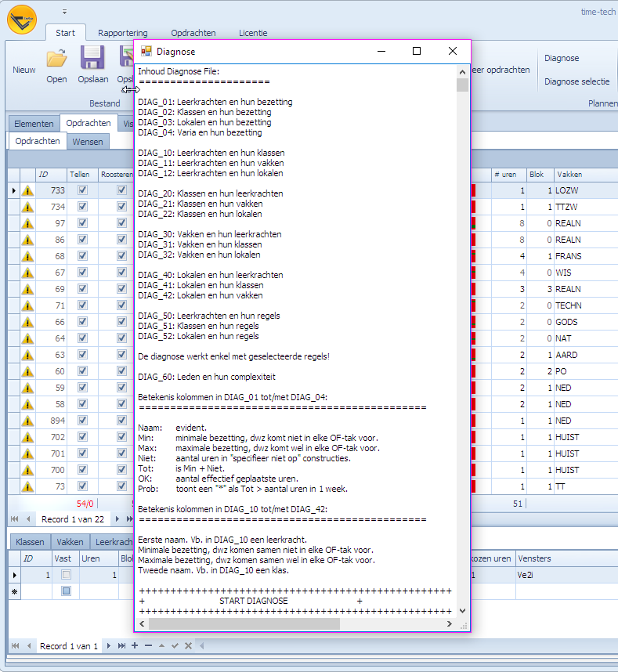Toggle the Vast checkbox in row ID 1

pyautogui.click(x=66, y=575)
